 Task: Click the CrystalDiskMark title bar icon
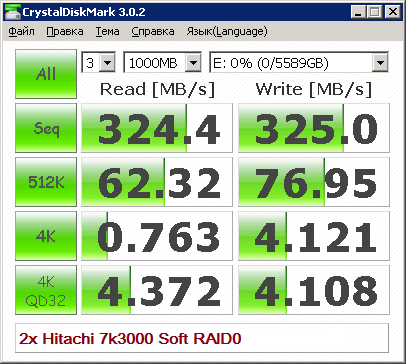pos(13,12)
